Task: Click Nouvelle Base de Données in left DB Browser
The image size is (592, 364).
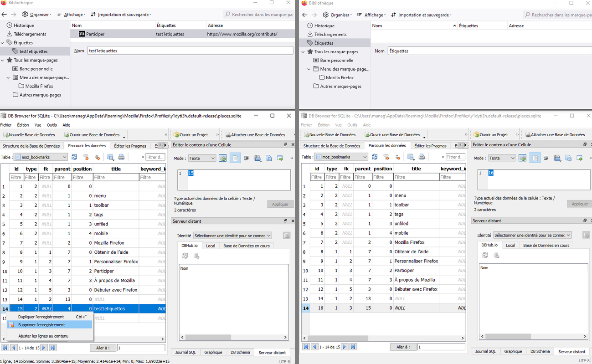Action: coord(29,135)
